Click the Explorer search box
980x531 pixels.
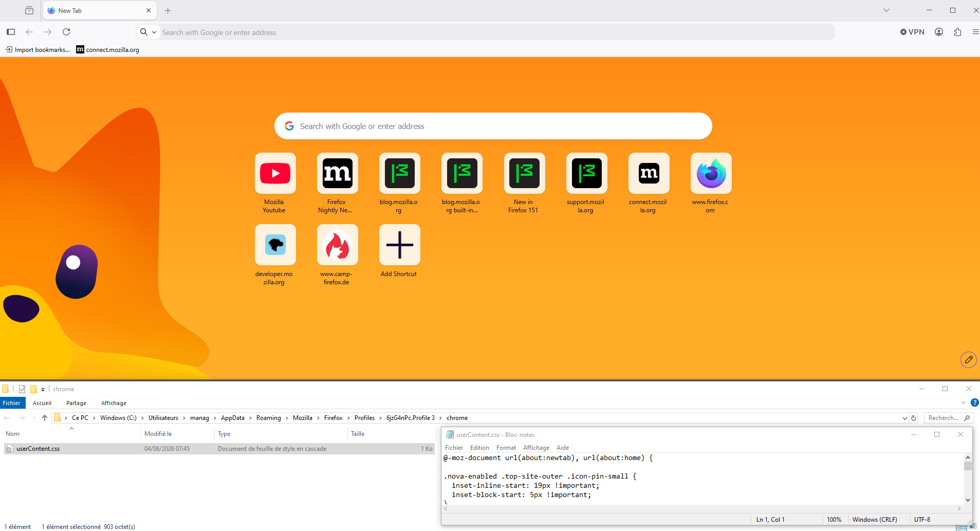949,418
